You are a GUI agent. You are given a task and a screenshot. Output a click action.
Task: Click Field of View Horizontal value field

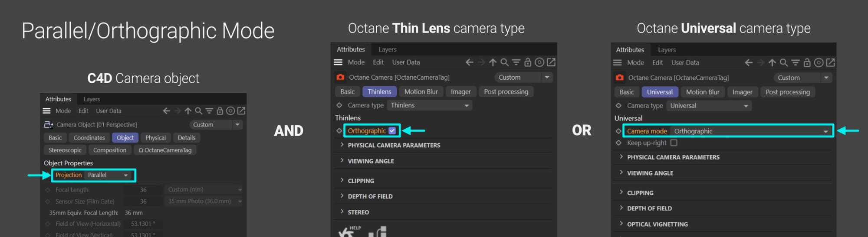click(x=143, y=224)
